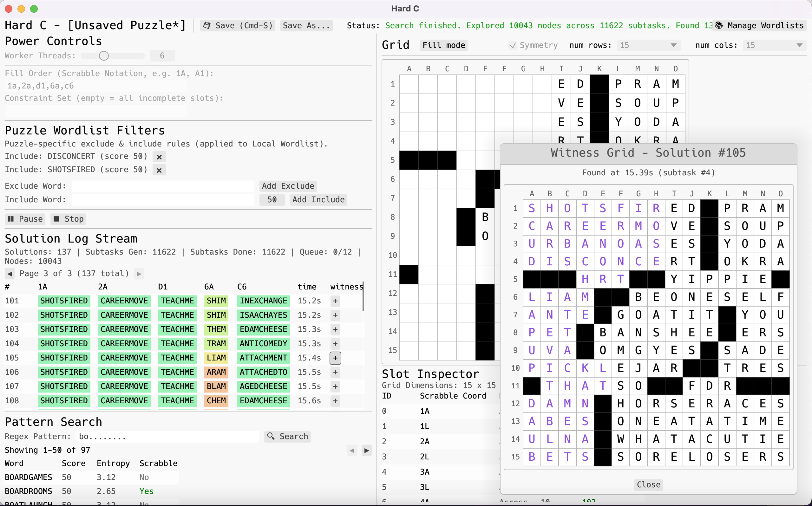
Task: Remove the DISCONCERT include rule
Action: (159, 157)
